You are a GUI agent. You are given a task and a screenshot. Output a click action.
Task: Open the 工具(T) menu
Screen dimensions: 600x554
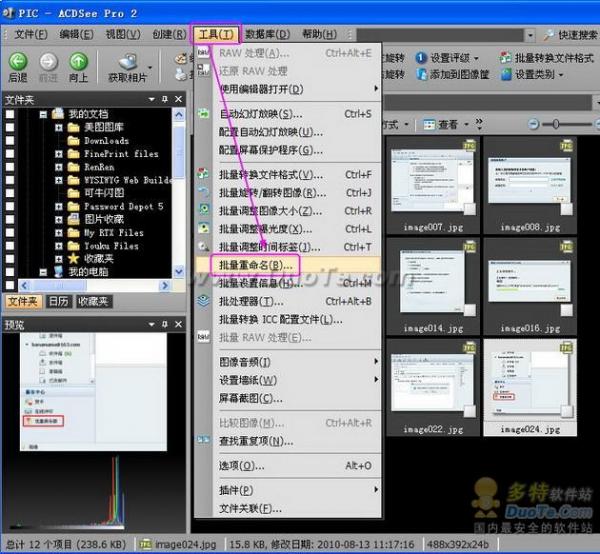[x=215, y=34]
